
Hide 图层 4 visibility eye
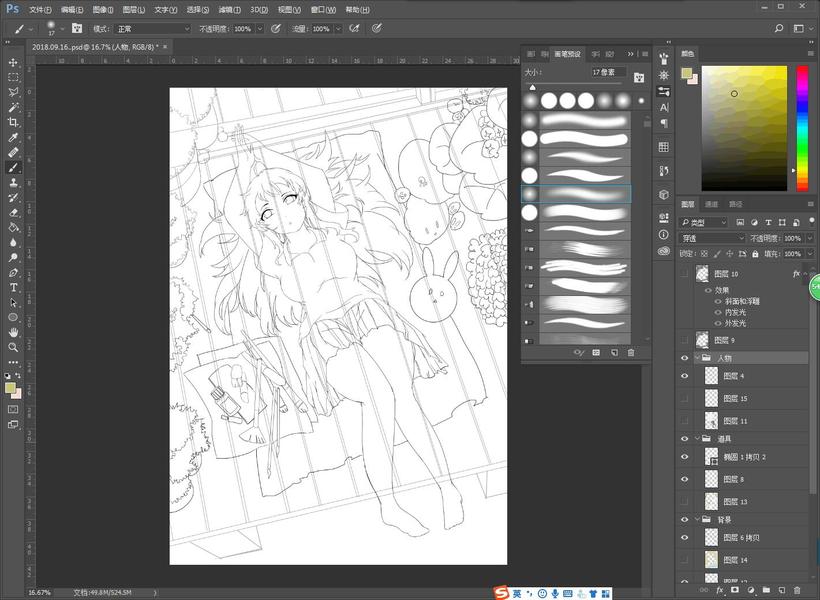click(x=685, y=376)
